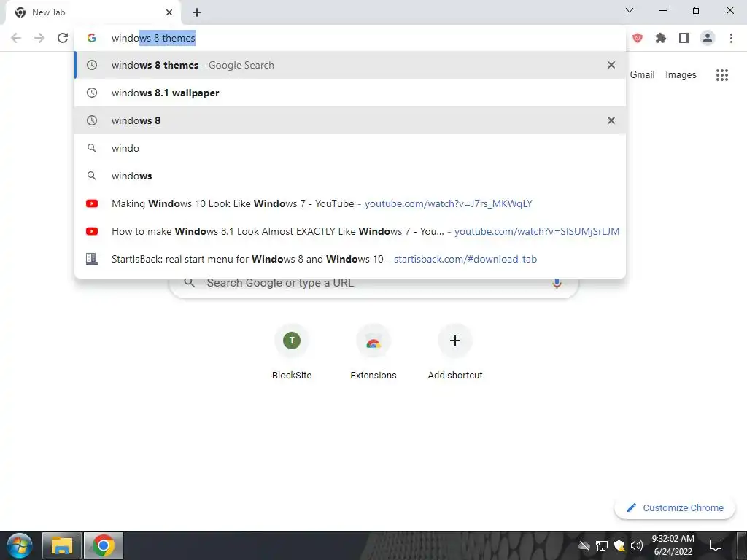747x560 pixels.
Task: Open the Windows 8.1 Look Almost EXACTLY video suggestion
Action: (350, 231)
